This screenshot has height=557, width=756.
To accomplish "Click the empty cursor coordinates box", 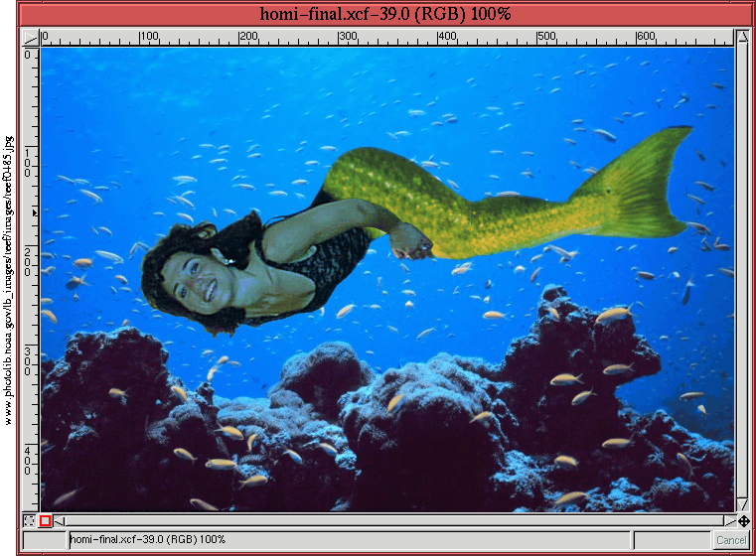I will pyautogui.click(x=44, y=539).
